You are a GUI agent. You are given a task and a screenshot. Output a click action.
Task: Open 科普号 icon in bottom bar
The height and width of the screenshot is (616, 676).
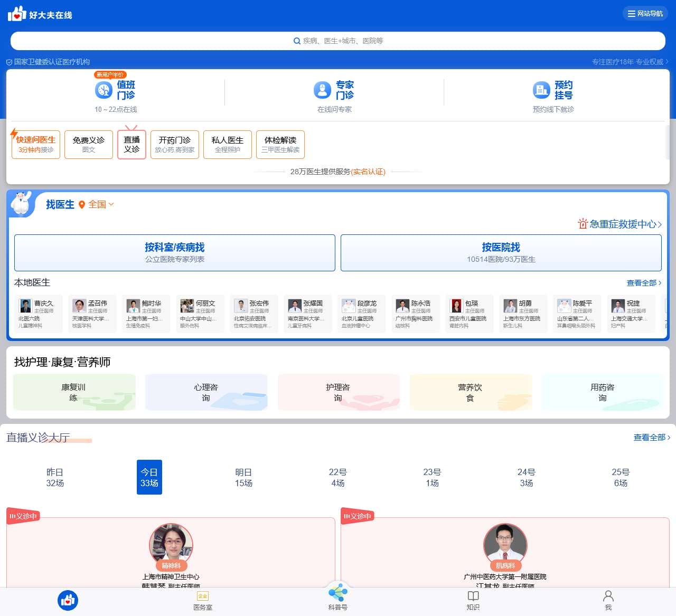coord(338,592)
